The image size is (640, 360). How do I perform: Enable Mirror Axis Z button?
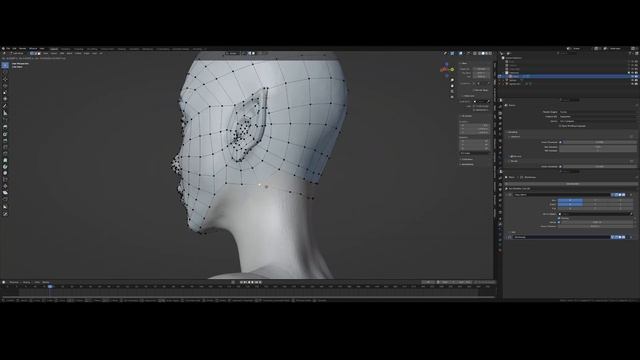tap(620, 200)
